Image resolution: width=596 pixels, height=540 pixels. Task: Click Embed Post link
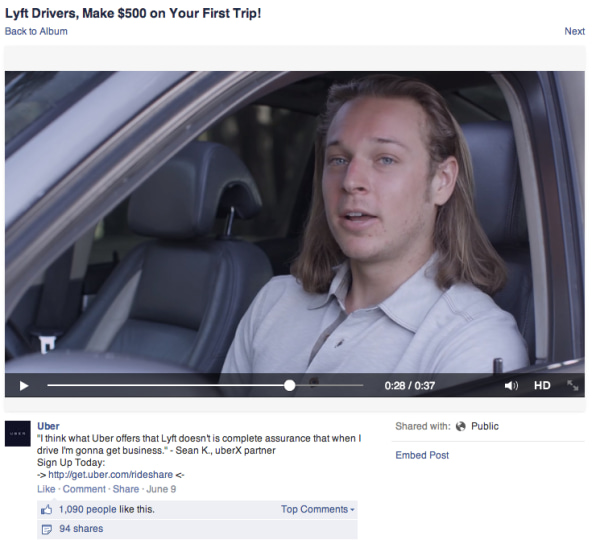[x=422, y=455]
